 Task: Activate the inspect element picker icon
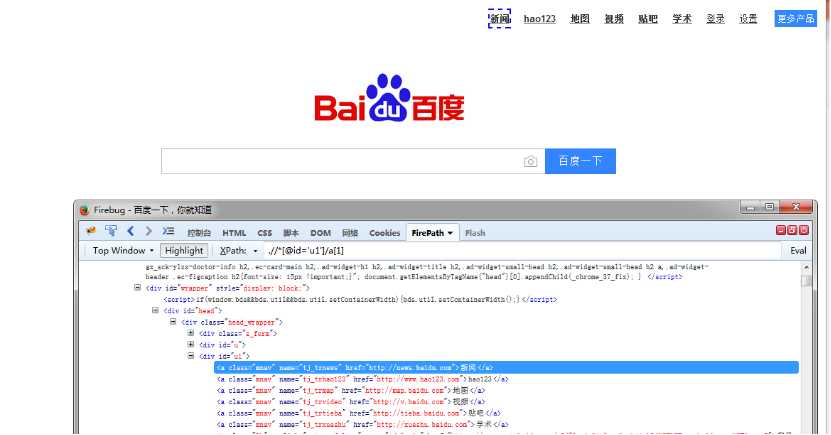[x=111, y=231]
